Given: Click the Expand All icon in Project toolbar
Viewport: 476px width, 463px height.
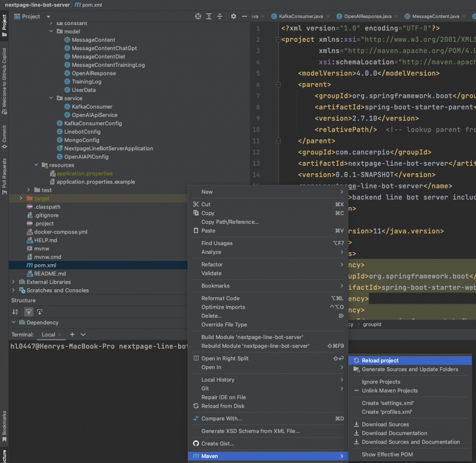Looking at the screenshot, I should pyautogui.click(x=209, y=16).
